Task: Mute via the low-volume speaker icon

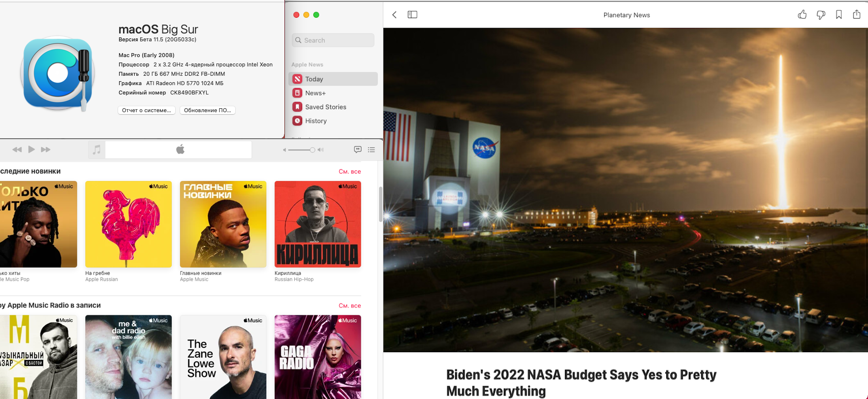Action: 284,150
